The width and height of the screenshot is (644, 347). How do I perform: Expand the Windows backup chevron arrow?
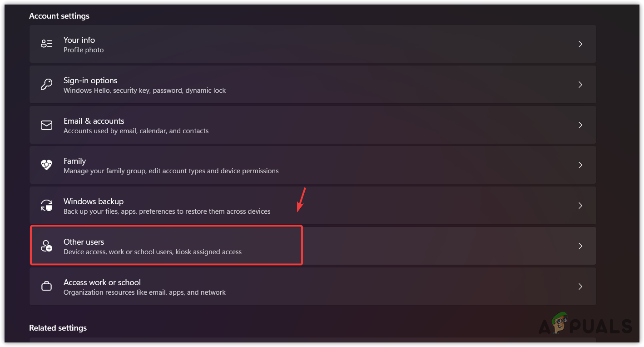tap(580, 206)
